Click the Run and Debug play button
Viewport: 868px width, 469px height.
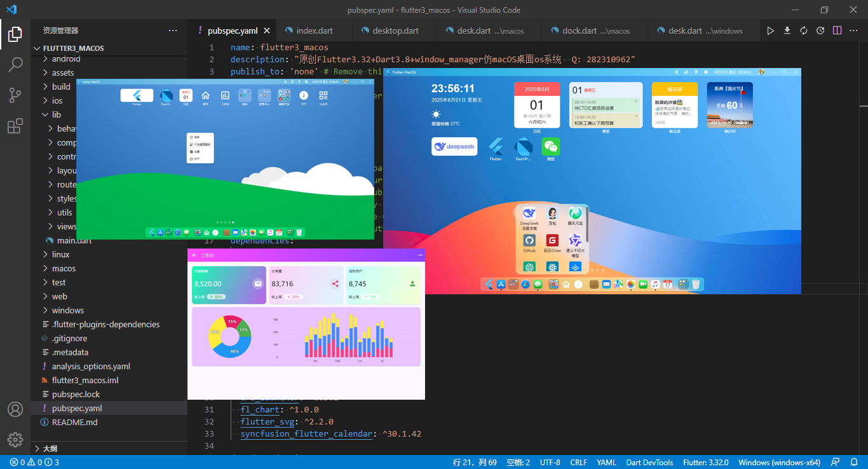coord(770,30)
